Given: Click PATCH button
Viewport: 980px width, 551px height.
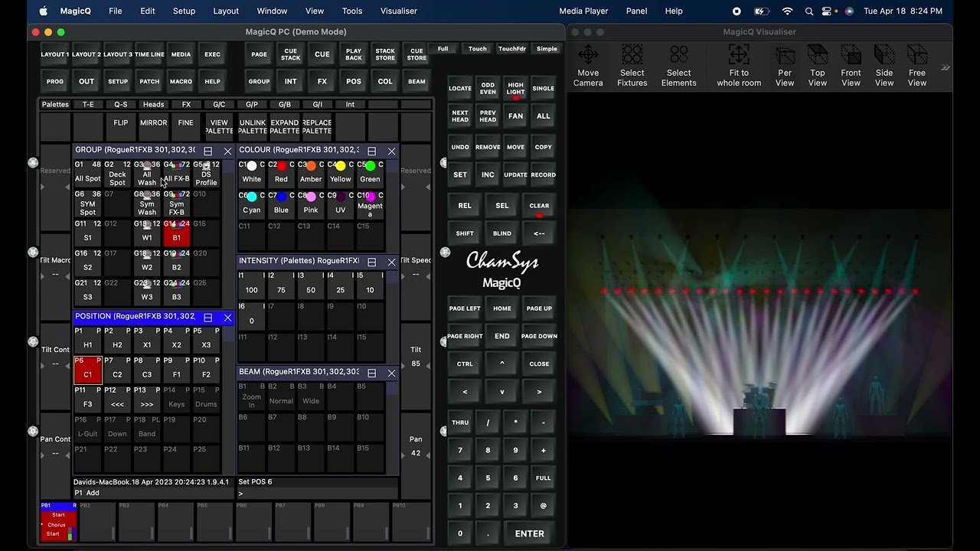Looking at the screenshot, I should point(149,82).
